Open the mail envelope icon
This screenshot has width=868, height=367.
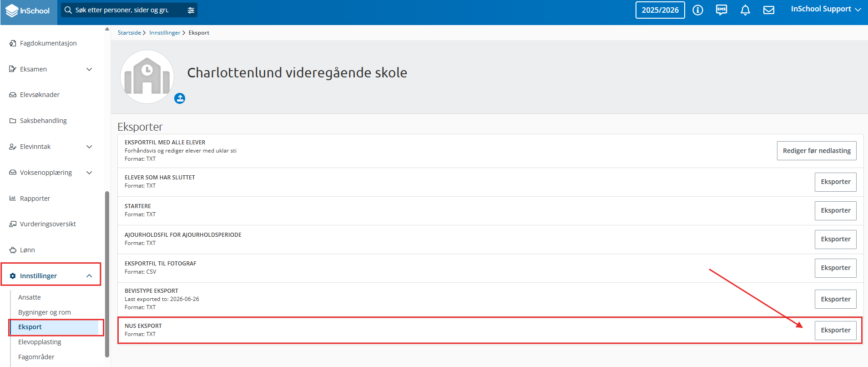pos(769,10)
